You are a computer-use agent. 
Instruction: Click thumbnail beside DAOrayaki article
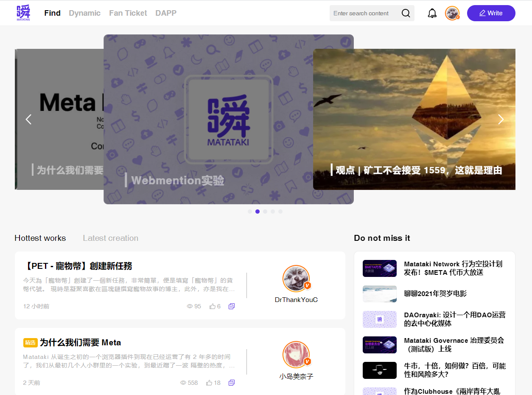coord(380,319)
